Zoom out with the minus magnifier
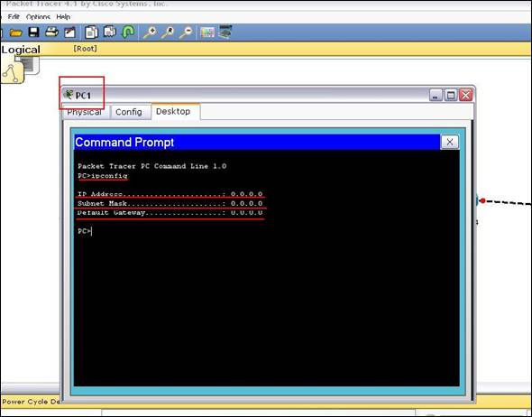 tap(186, 32)
